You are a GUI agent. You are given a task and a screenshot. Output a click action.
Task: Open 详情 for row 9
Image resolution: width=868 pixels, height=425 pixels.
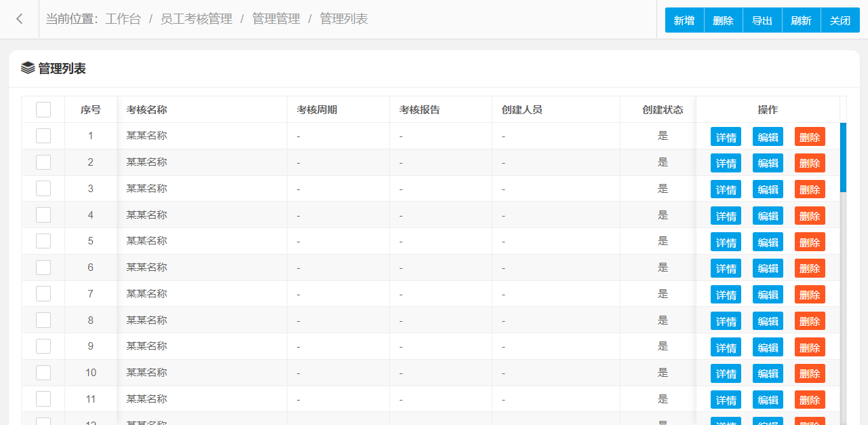(726, 347)
